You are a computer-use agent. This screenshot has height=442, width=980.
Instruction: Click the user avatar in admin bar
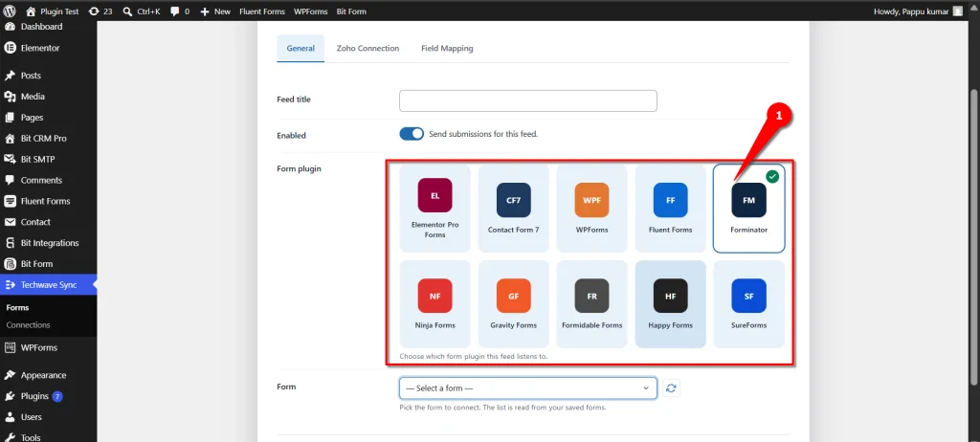pos(957,11)
